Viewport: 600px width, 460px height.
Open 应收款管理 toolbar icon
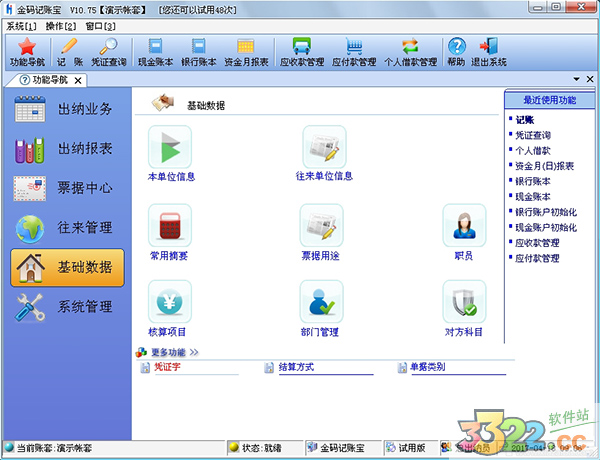point(302,52)
